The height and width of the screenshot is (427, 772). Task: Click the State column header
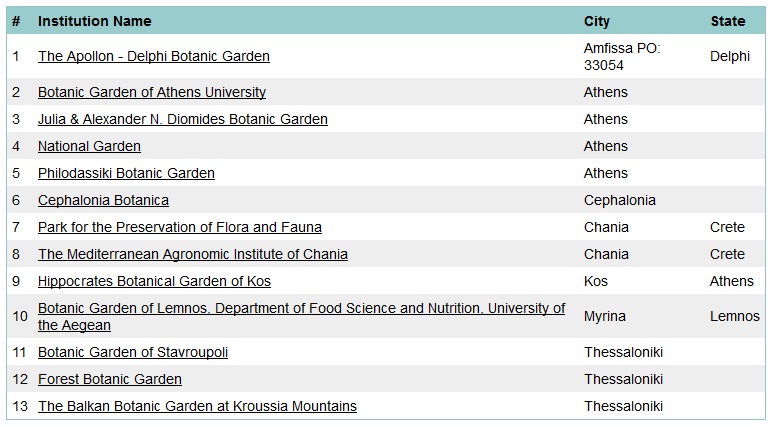[x=728, y=21]
